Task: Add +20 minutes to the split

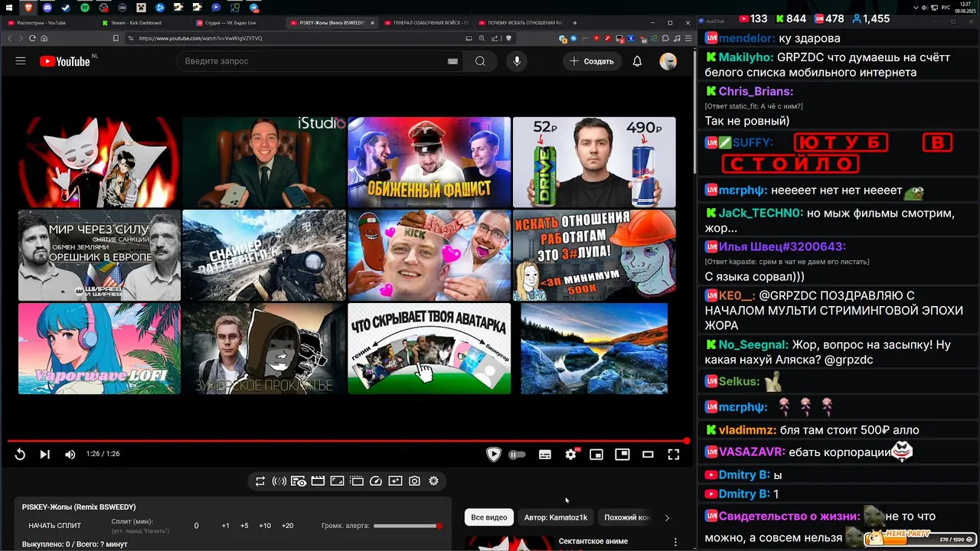Action: (x=287, y=526)
